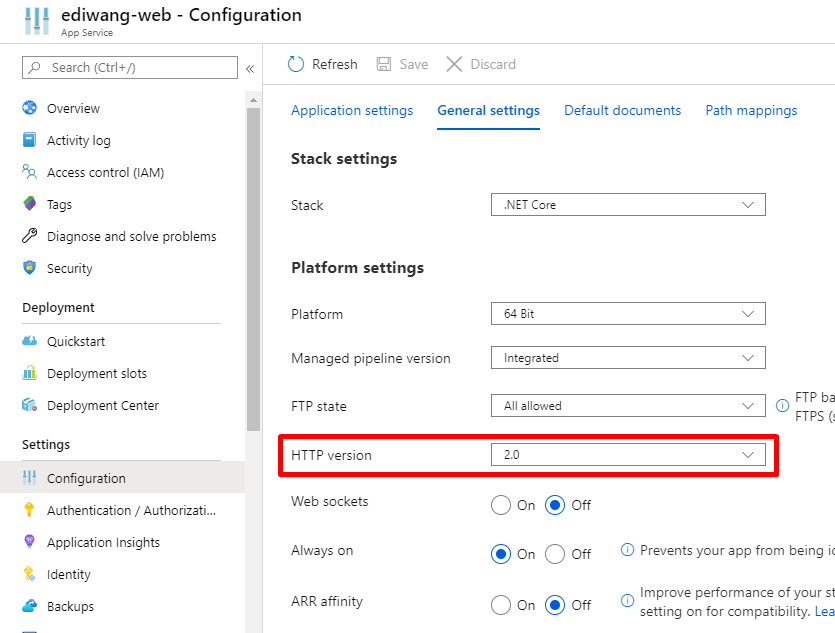Viewport: 835px width, 633px height.
Task: Open the Stack dropdown showing .NET Core
Action: [x=628, y=205]
